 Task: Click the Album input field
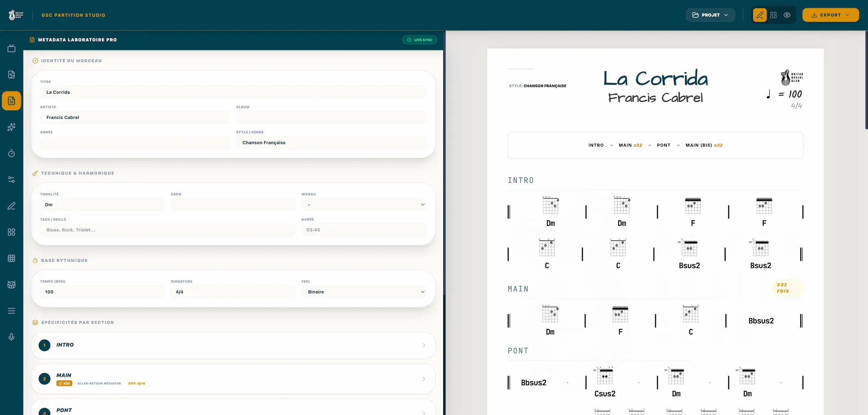[x=331, y=118]
